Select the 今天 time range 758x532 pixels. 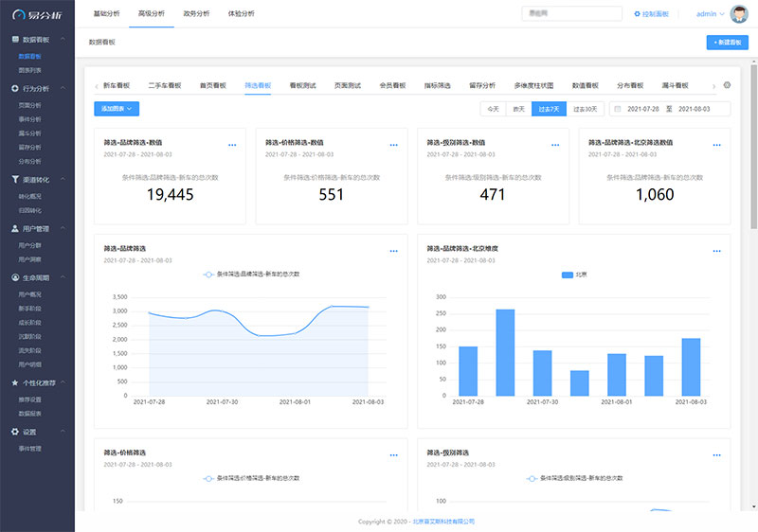(493, 109)
